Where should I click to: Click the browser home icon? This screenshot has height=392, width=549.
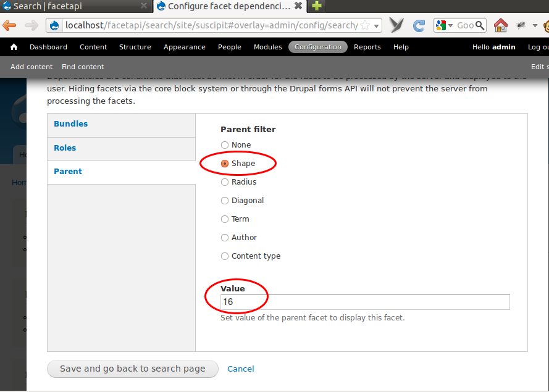coord(501,25)
